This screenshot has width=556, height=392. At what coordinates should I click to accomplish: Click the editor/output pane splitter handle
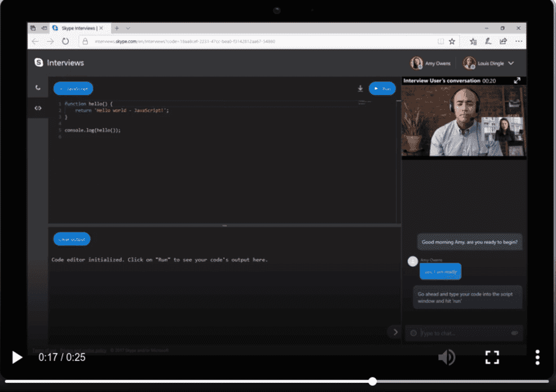224,225
